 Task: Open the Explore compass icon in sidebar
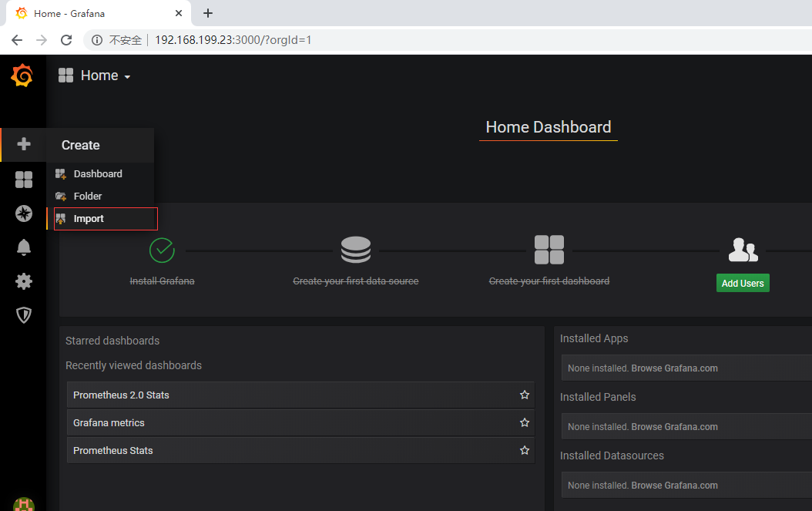click(x=24, y=213)
